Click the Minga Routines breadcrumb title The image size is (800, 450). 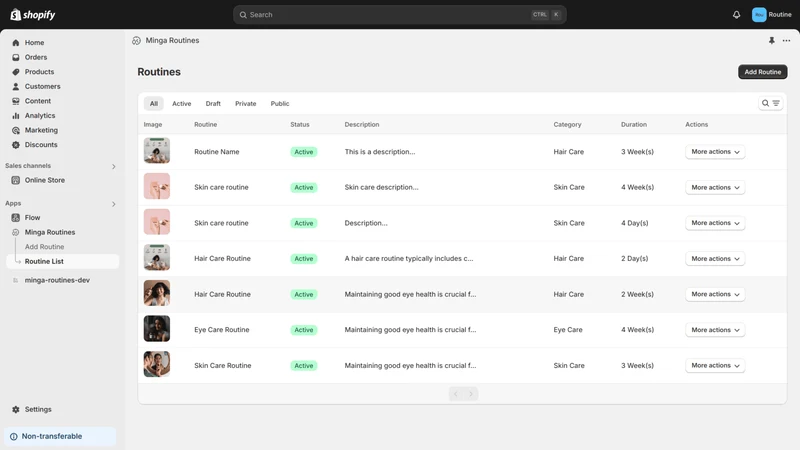click(172, 41)
